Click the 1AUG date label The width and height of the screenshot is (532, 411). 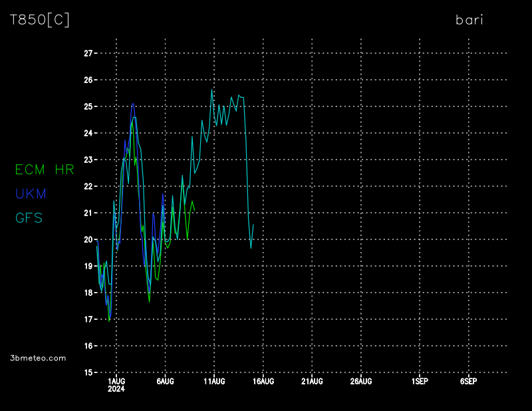click(x=116, y=381)
